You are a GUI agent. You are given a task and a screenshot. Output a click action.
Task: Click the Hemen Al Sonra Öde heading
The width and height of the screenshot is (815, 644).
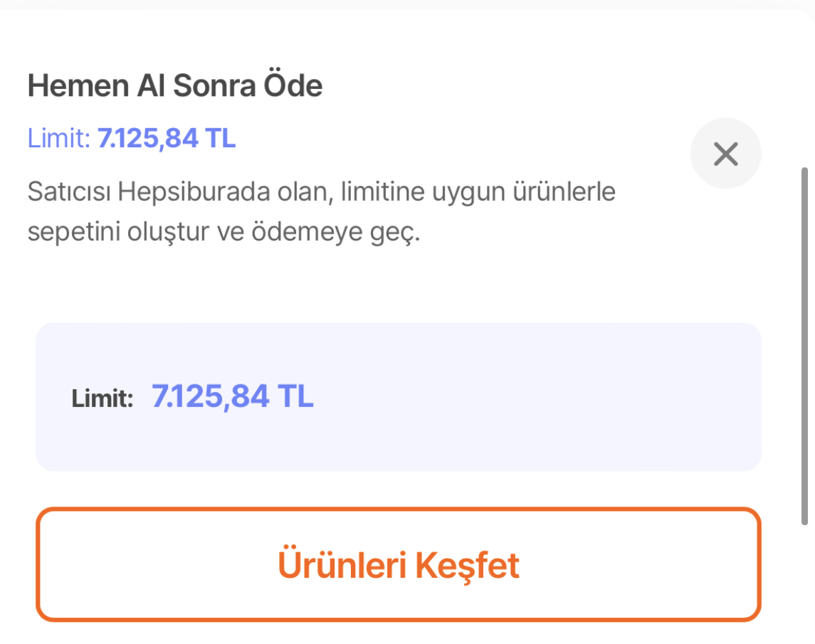tap(174, 86)
